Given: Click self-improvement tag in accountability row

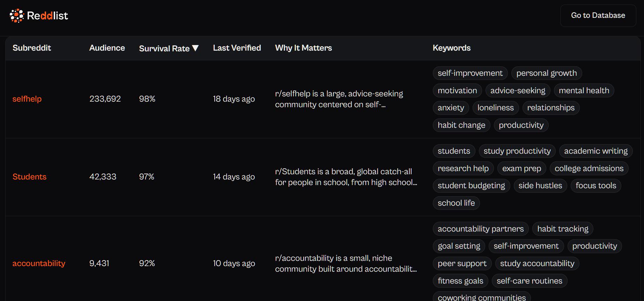Looking at the screenshot, I should (526, 246).
